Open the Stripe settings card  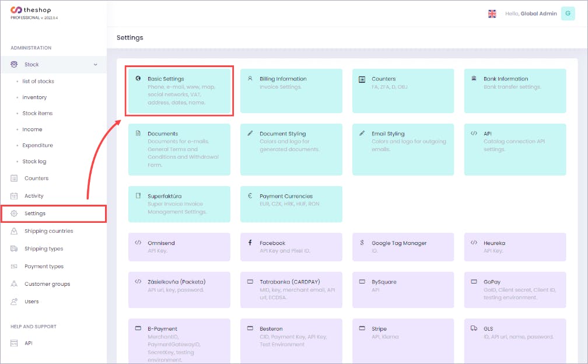(x=402, y=338)
